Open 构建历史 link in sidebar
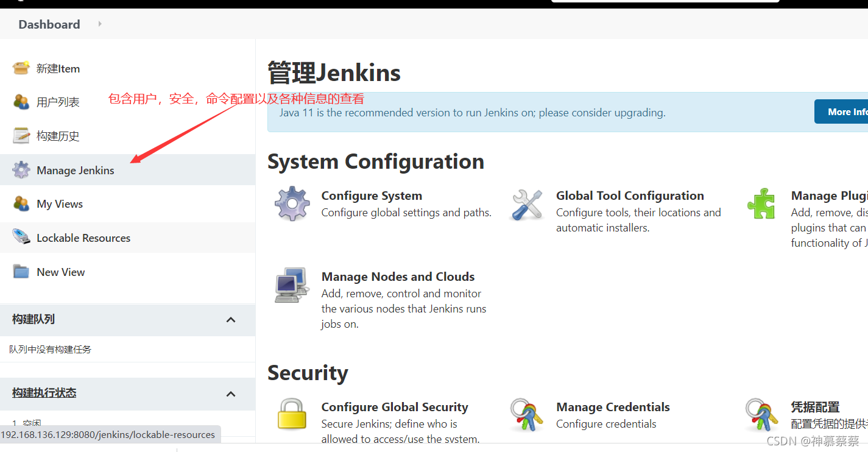The height and width of the screenshot is (452, 868). [58, 136]
